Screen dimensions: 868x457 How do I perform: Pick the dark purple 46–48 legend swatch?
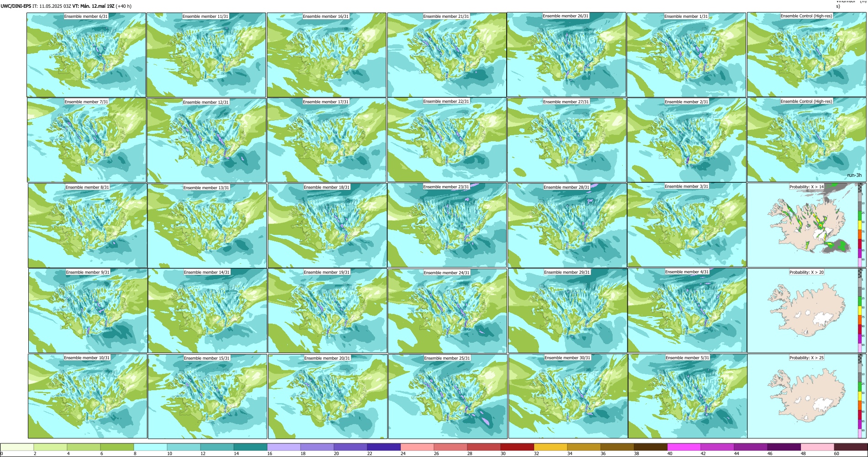pyautogui.click(x=784, y=447)
